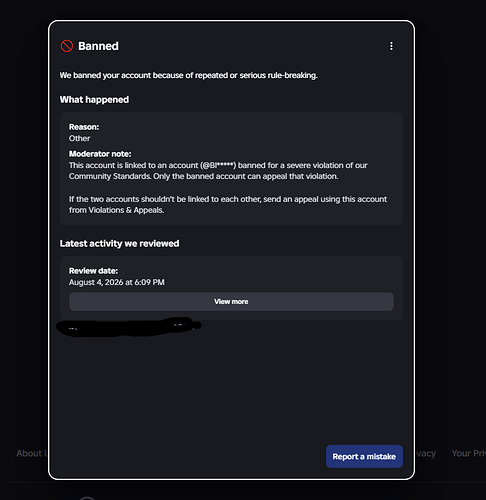This screenshot has width=486, height=500.
Task: Click the 'If the two accounts shouldn't be linked' paragraph
Action: tap(228, 205)
